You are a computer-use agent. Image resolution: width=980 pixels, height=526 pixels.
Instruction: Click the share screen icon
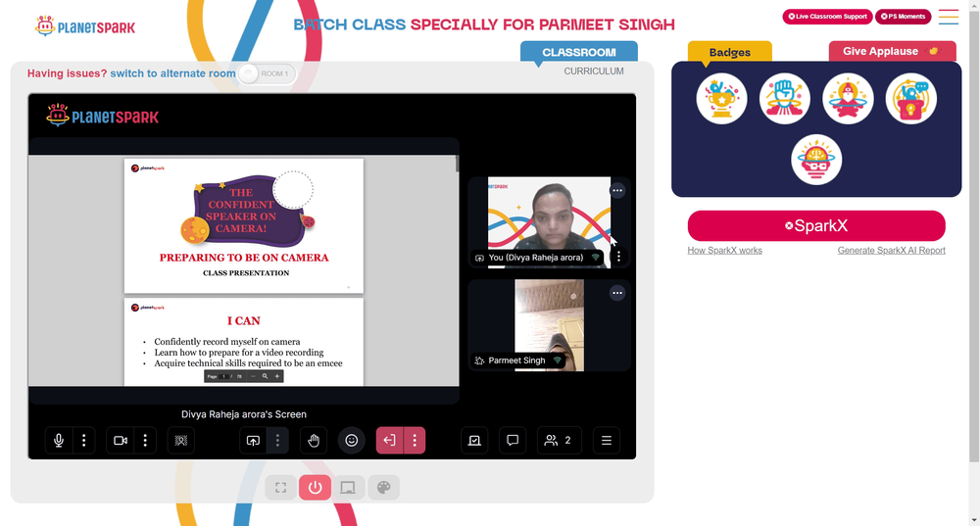point(253,441)
